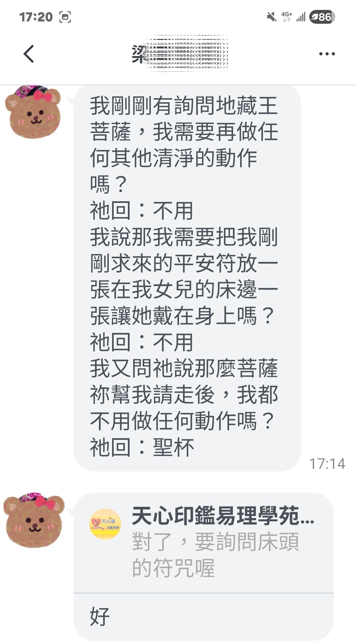Go back using the left chevron arrow

point(29,54)
